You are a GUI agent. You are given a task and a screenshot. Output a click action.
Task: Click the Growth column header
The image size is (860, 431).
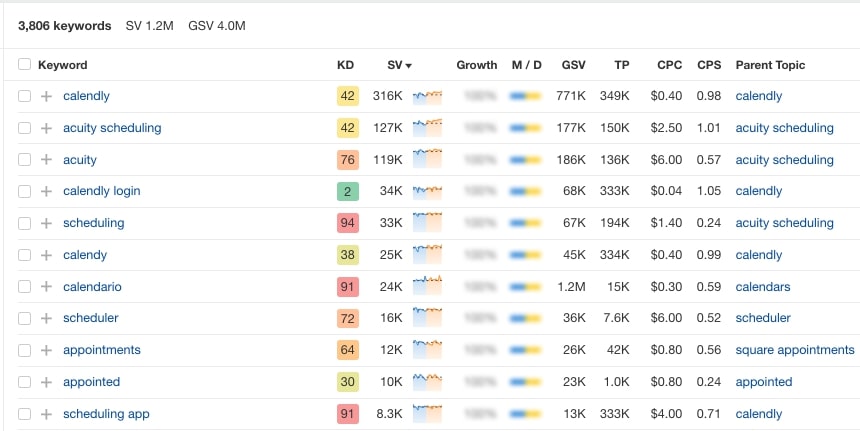click(476, 65)
